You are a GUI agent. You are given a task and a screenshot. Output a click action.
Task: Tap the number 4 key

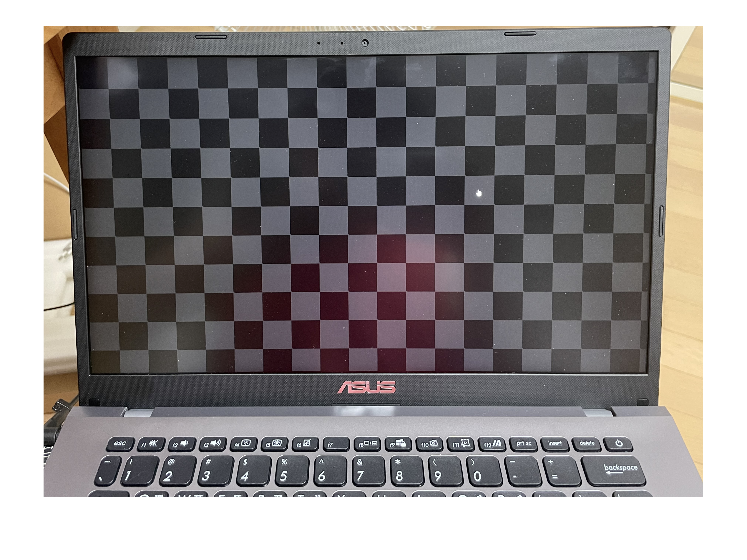(254, 471)
